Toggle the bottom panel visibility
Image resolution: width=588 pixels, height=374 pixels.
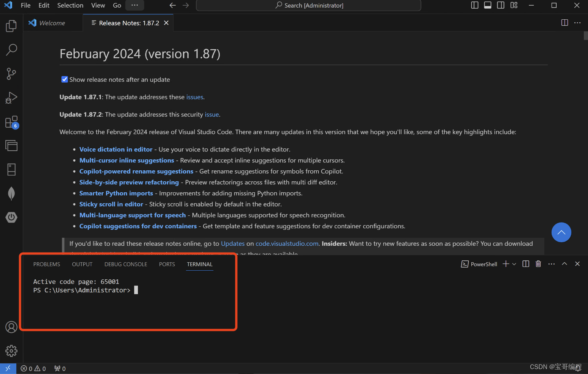[x=488, y=5]
